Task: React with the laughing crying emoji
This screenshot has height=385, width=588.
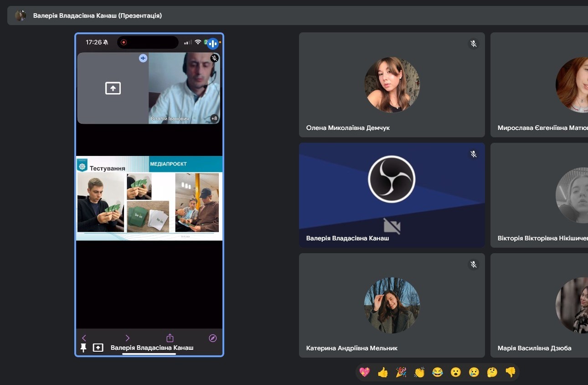Action: (x=437, y=372)
